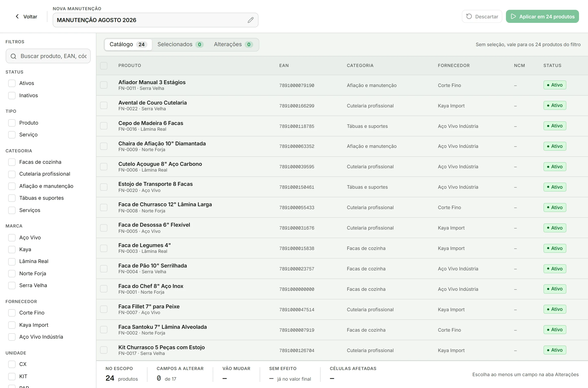Select the Afiador Manual 3 Estágios row checkbox

pos(104,85)
